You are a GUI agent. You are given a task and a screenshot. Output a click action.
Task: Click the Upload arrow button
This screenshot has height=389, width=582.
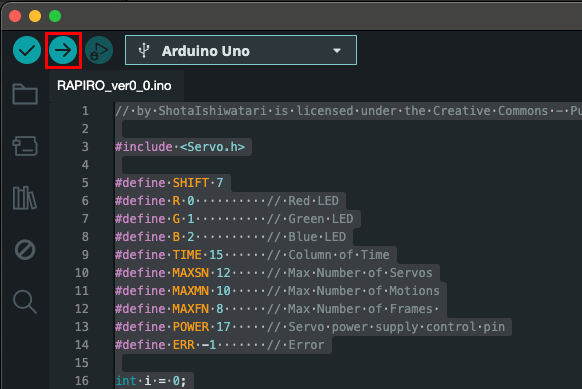pos(63,50)
